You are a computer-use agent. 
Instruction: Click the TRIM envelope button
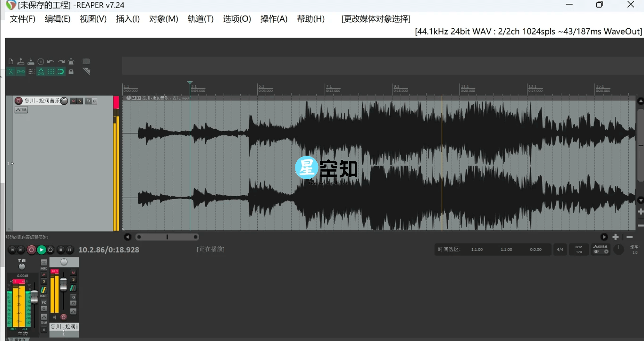(x=21, y=109)
